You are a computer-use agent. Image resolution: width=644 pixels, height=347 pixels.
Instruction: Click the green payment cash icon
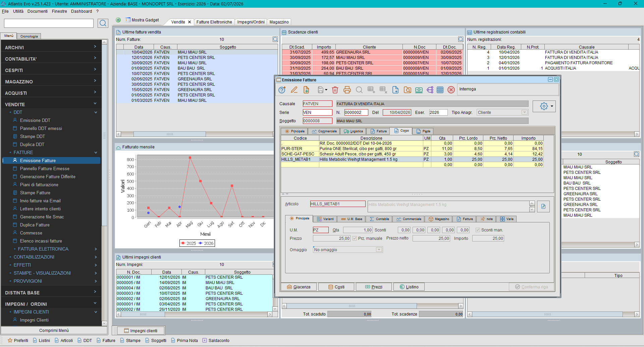click(419, 90)
